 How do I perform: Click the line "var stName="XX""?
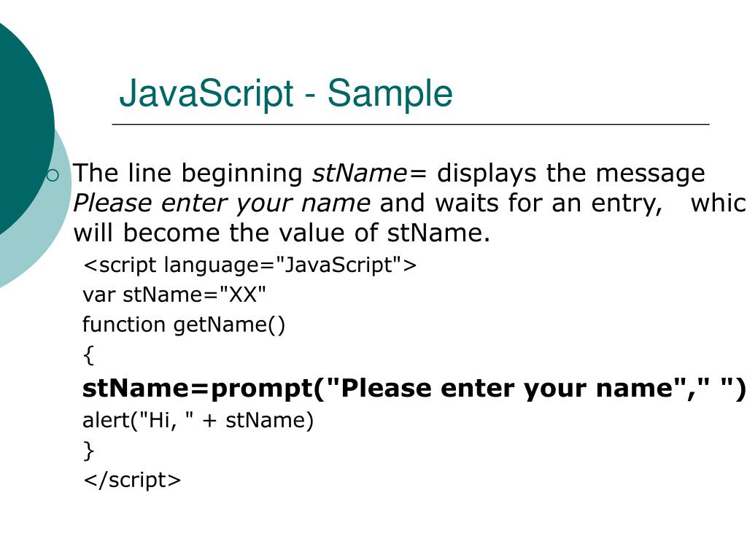pos(174,295)
